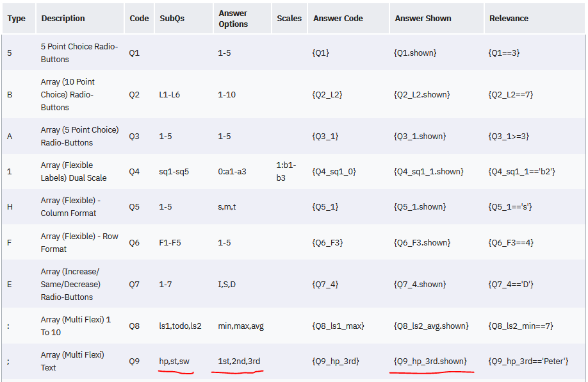This screenshot has width=588, height=382.
Task: Click the Description column header
Action: (63, 19)
